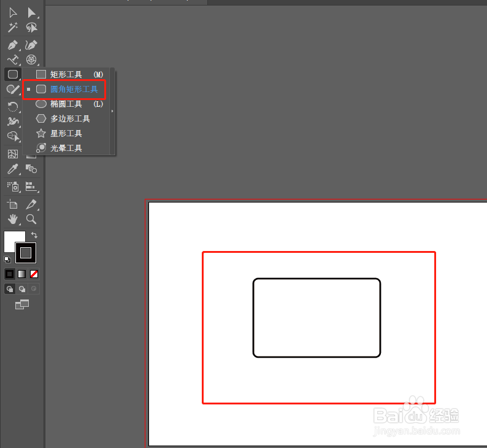Select the Pen tool

[x=13, y=45]
